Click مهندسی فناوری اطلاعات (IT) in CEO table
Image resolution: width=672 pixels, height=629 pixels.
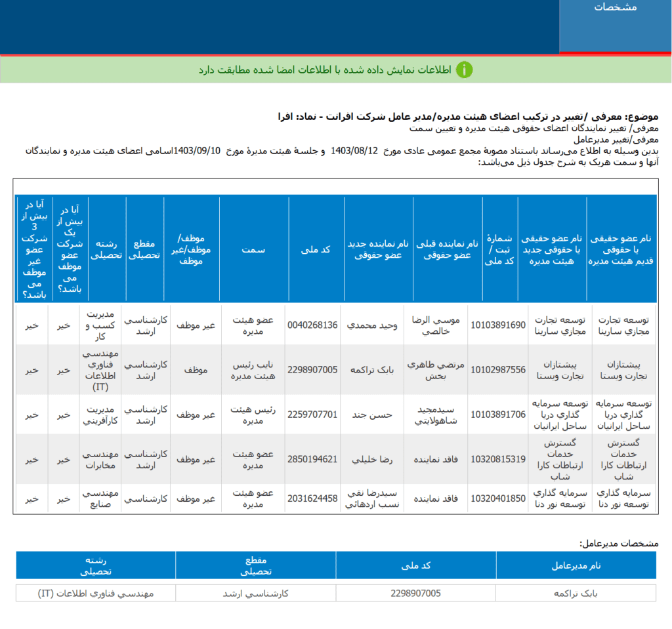(96, 593)
